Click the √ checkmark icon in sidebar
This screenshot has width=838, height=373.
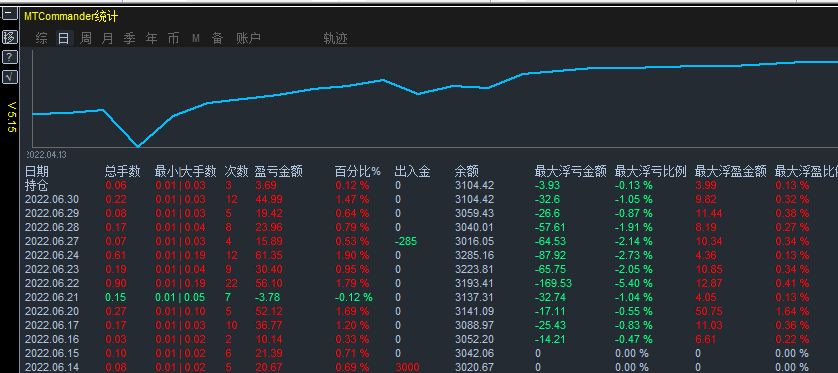point(10,77)
